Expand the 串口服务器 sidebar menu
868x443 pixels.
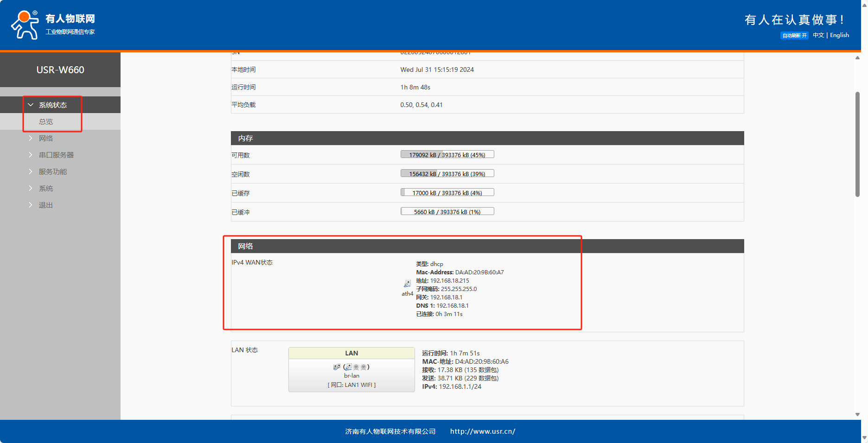point(56,155)
